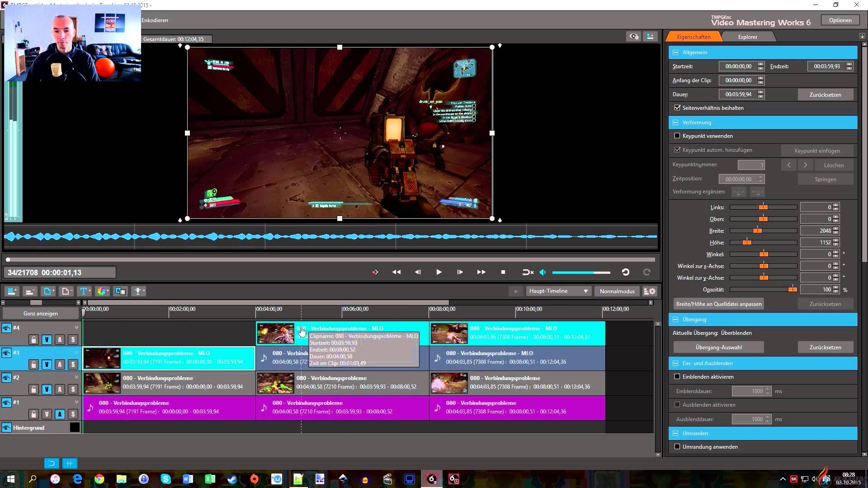The width and height of the screenshot is (868, 488).
Task: Lock layer #4 with padlock icon
Action: coord(33,339)
